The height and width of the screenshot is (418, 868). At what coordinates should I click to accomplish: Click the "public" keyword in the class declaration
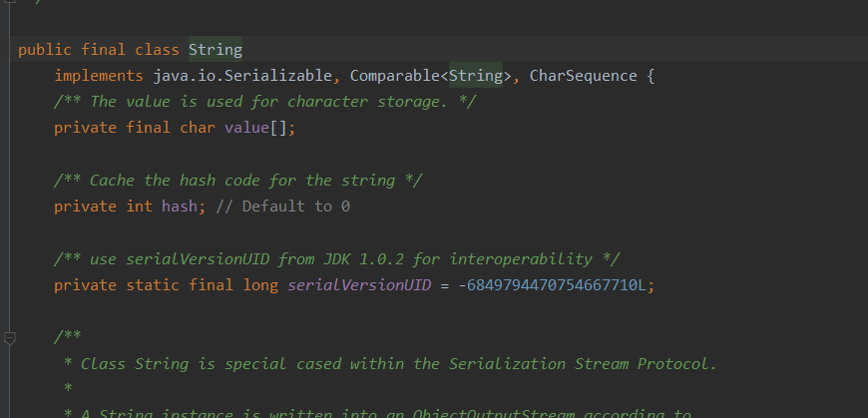[45, 50]
